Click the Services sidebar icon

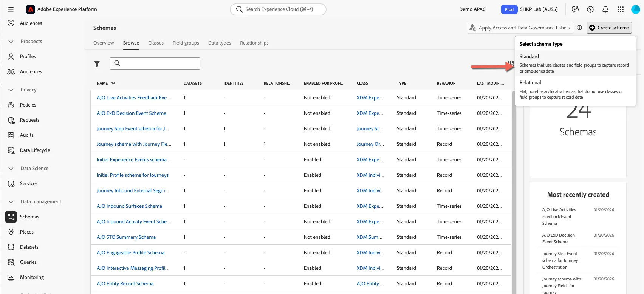11,184
